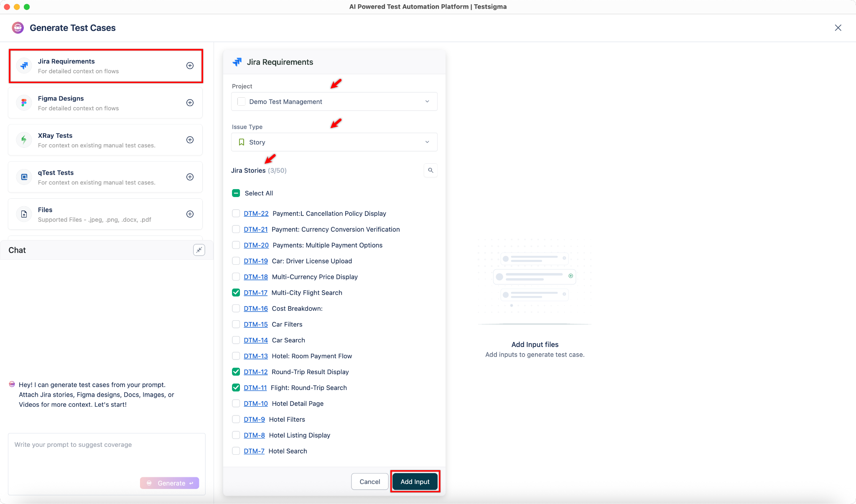Toggle the Select All checkbox

point(236,193)
